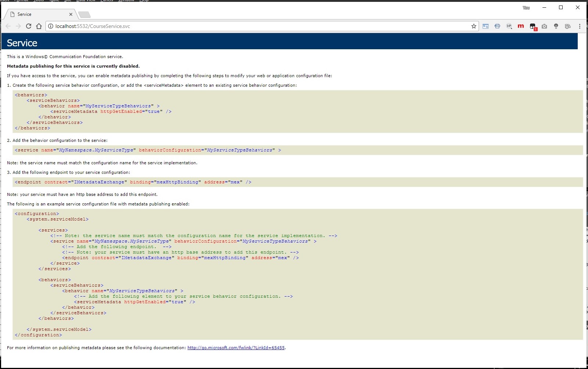
Task: Close the Service tab
Action: [71, 14]
